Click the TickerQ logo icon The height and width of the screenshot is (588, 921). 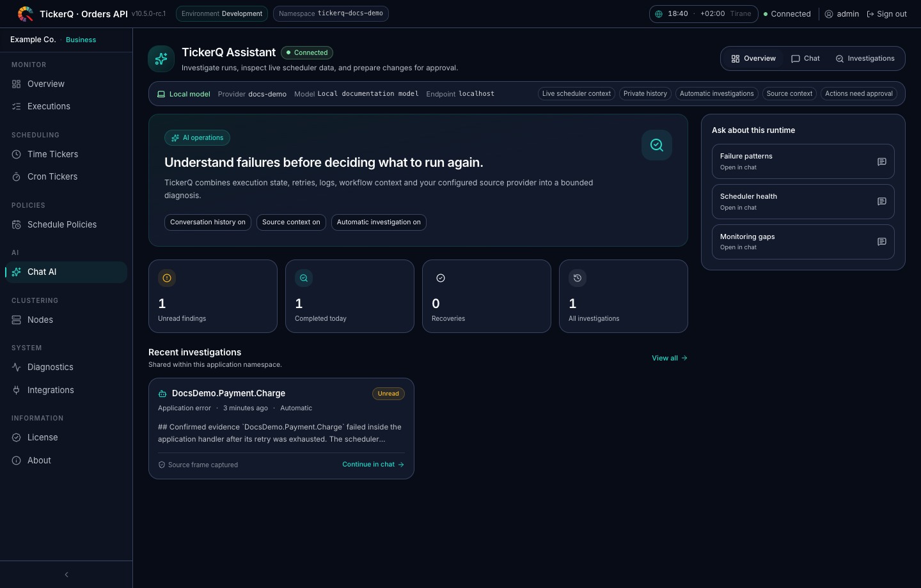(26, 13)
